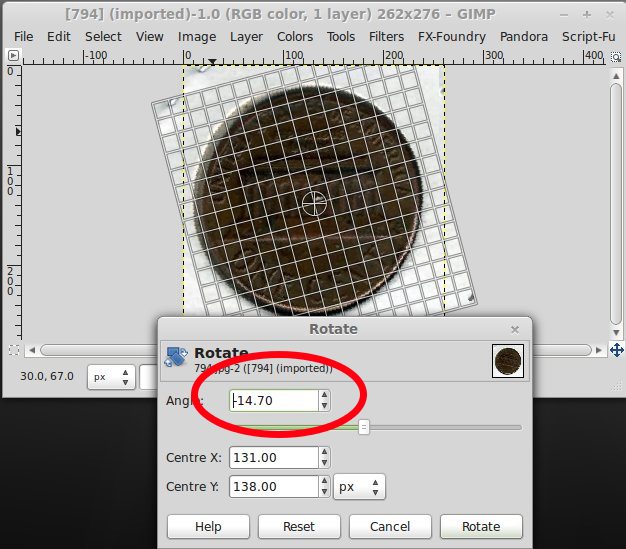Increase Centre X with up arrow

[x=324, y=452]
